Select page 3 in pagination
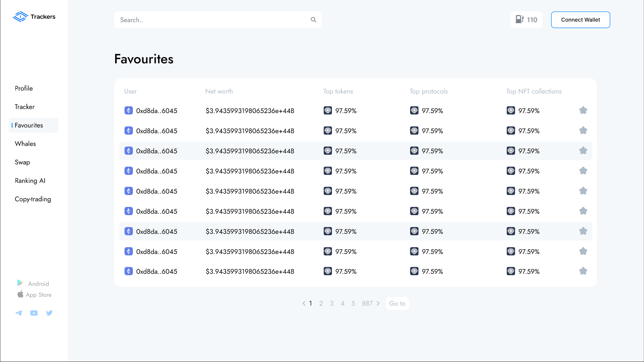Image resolution: width=644 pixels, height=362 pixels. click(332, 303)
